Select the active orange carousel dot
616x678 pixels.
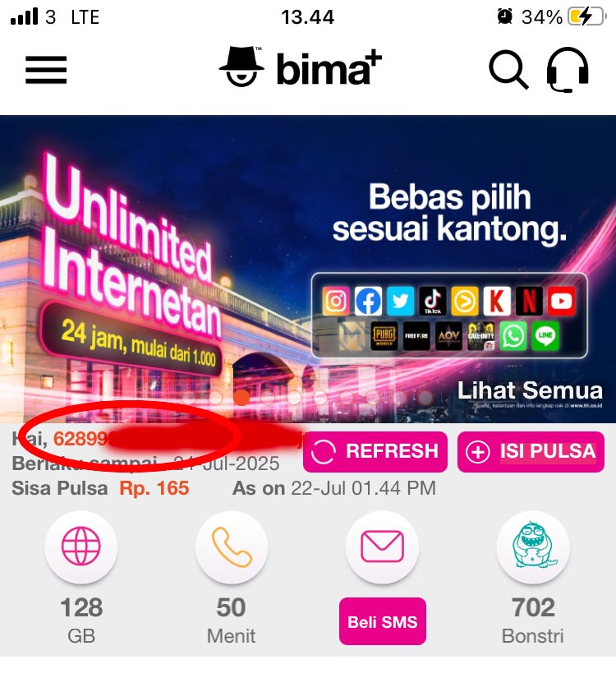241,398
